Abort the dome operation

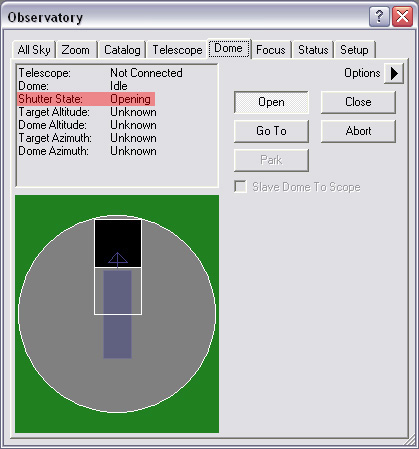point(358,131)
